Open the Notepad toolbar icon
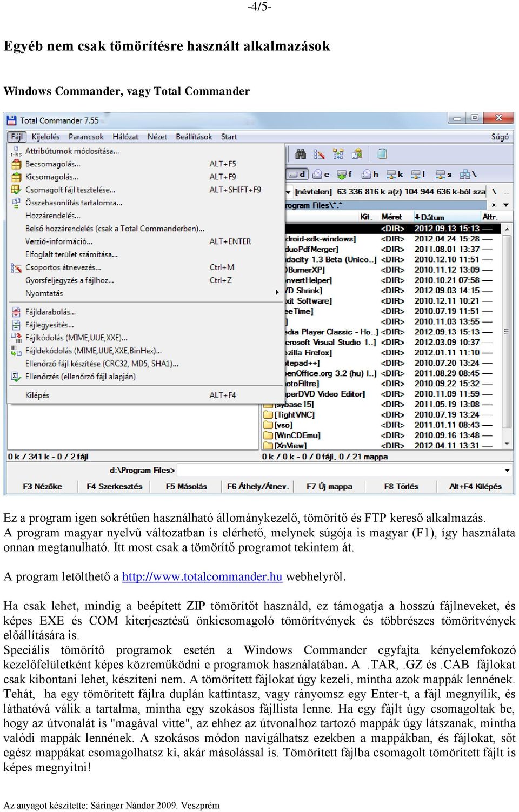 382,154
